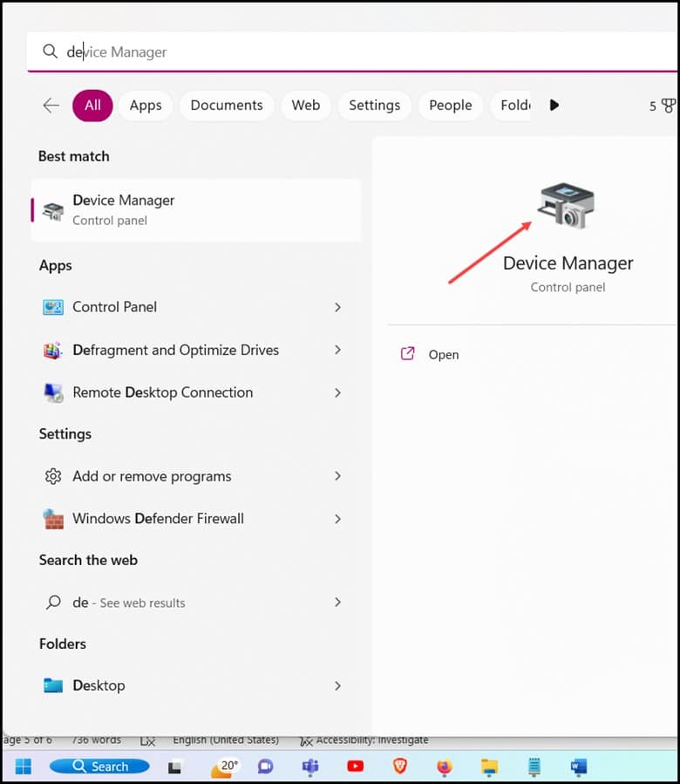This screenshot has height=784, width=680.
Task: Click the Desktop folder icon
Action: (x=53, y=685)
